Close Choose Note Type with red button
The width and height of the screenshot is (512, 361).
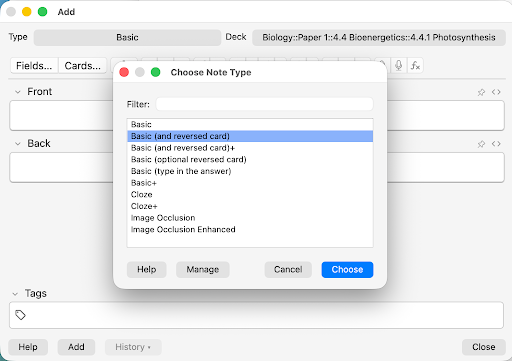(x=124, y=72)
